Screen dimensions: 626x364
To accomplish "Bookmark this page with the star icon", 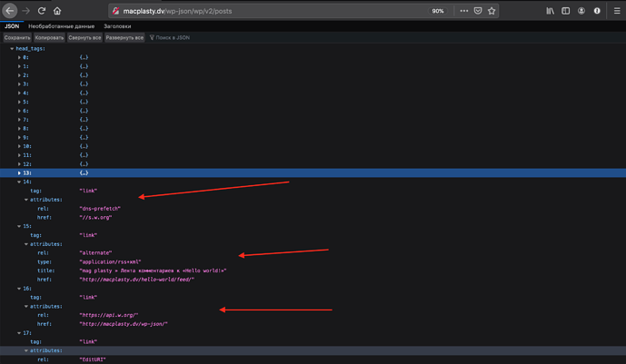I will [x=492, y=11].
